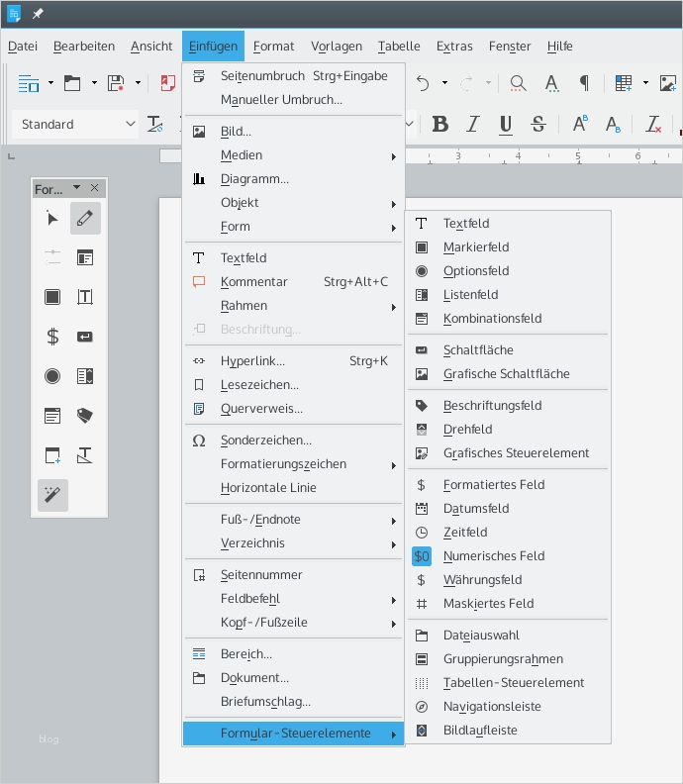Click the push button control in form toolbar
Image resolution: width=683 pixels, height=784 pixels.
tap(85, 337)
